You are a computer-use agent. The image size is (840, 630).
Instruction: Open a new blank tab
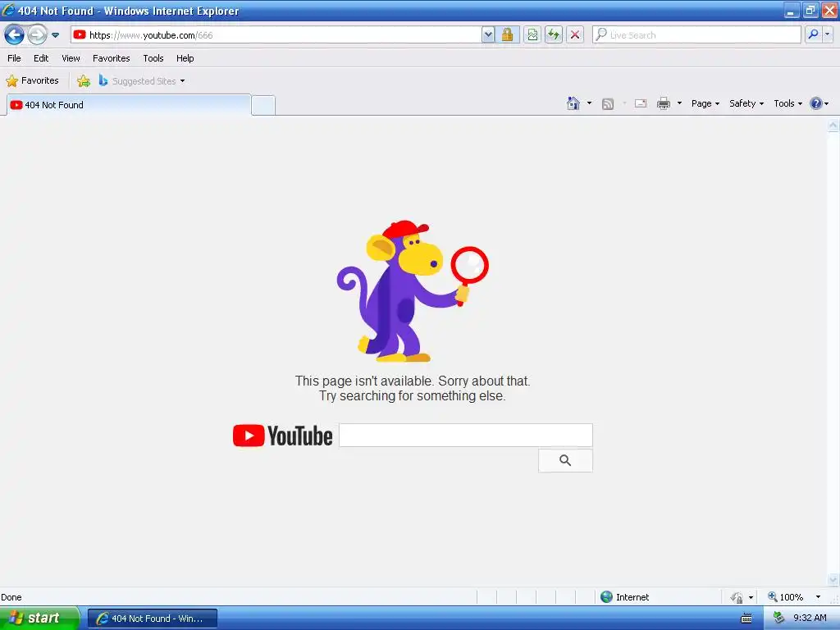(x=263, y=106)
